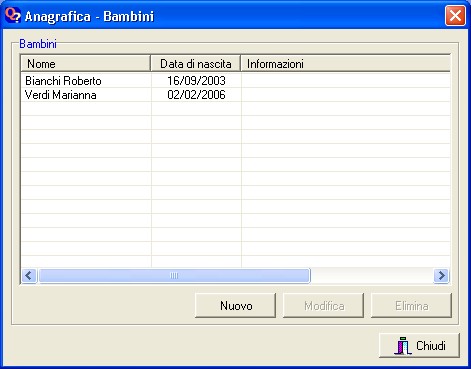Click the left scroll arrow of the table

29,276
